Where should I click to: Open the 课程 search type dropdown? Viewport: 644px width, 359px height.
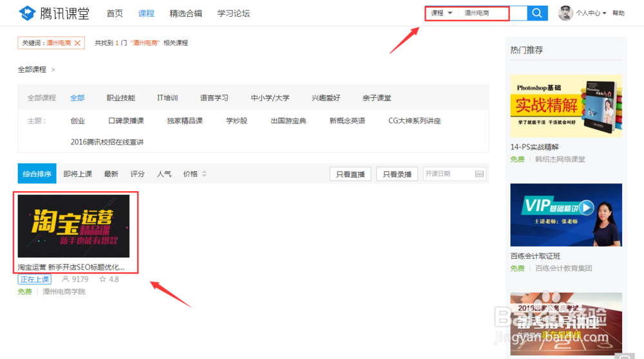pos(441,13)
